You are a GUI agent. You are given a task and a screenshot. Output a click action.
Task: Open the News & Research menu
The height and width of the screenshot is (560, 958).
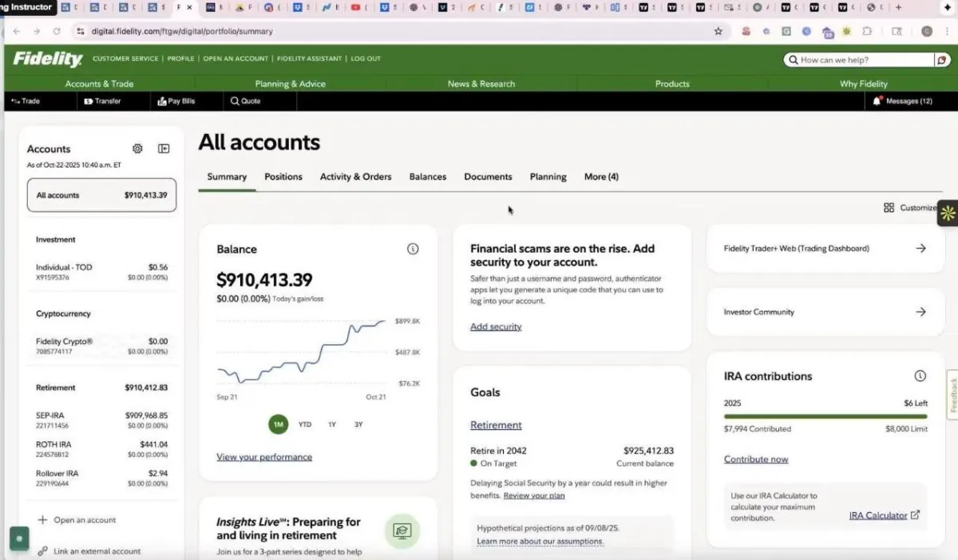tap(481, 84)
